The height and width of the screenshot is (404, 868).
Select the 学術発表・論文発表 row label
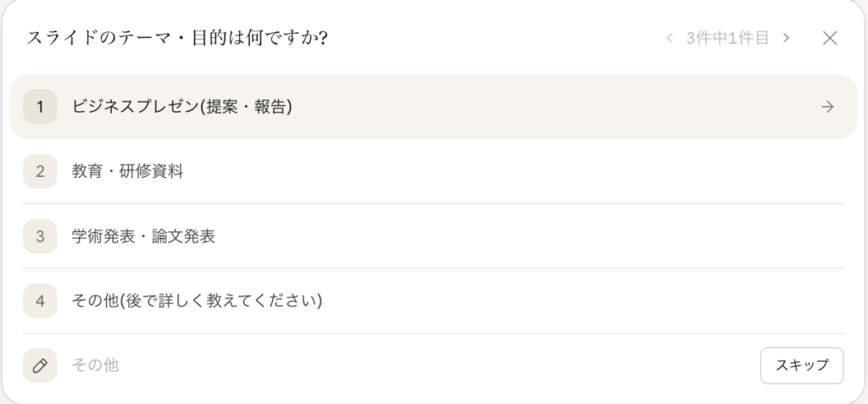[x=144, y=236]
